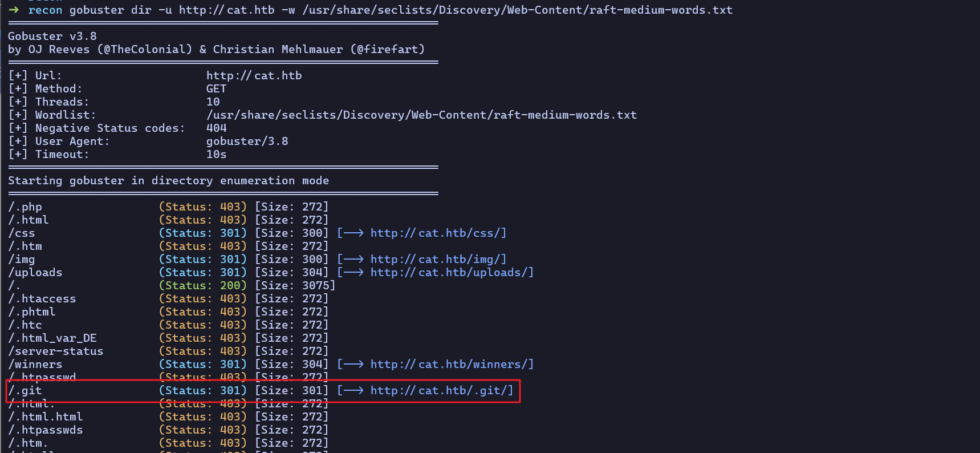The width and height of the screenshot is (980, 453).
Task: Select the /.htaccess result path
Action: click(42, 298)
